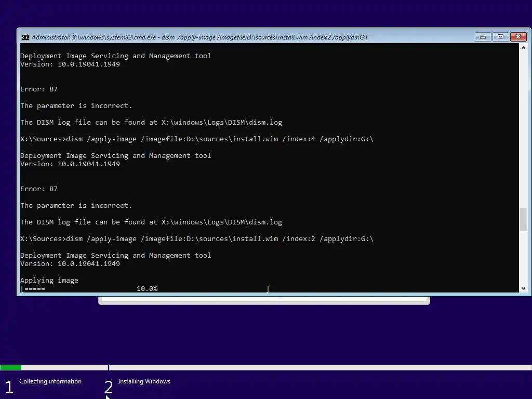Click the "Collecting information" step label
The image size is (532, 399).
pyautogui.click(x=50, y=381)
